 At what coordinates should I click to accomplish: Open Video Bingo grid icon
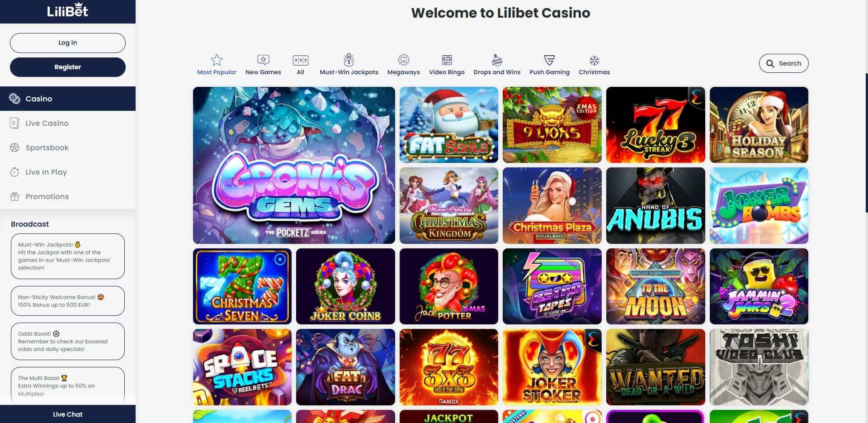pyautogui.click(x=447, y=60)
